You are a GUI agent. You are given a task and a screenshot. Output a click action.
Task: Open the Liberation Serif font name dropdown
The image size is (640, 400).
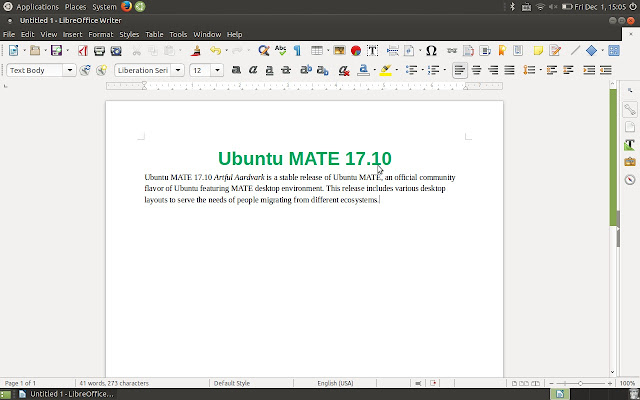(x=179, y=70)
